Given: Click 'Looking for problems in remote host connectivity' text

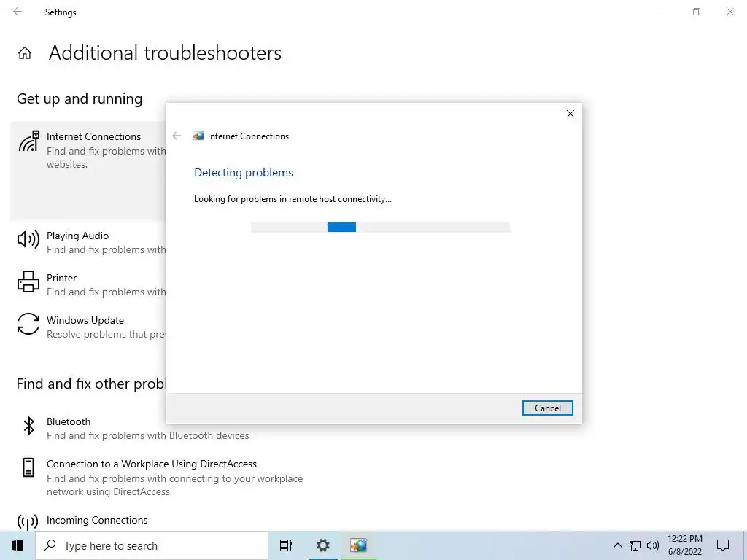Looking at the screenshot, I should pos(293,199).
